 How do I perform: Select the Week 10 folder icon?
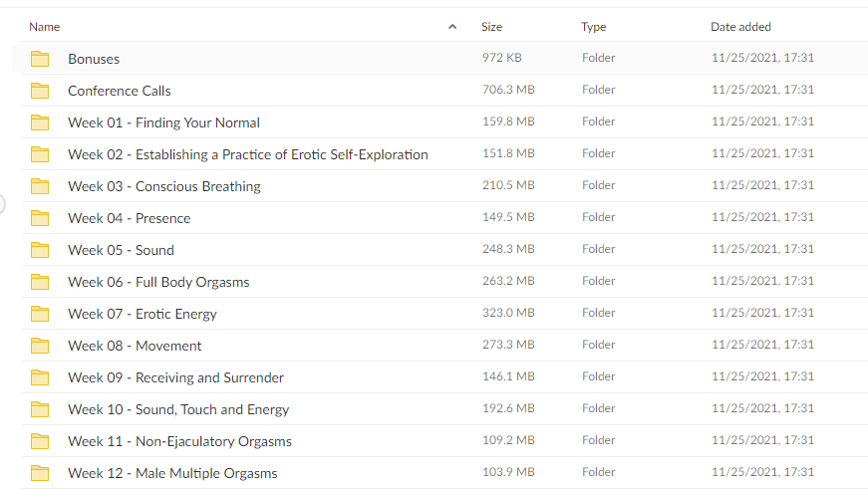(40, 409)
